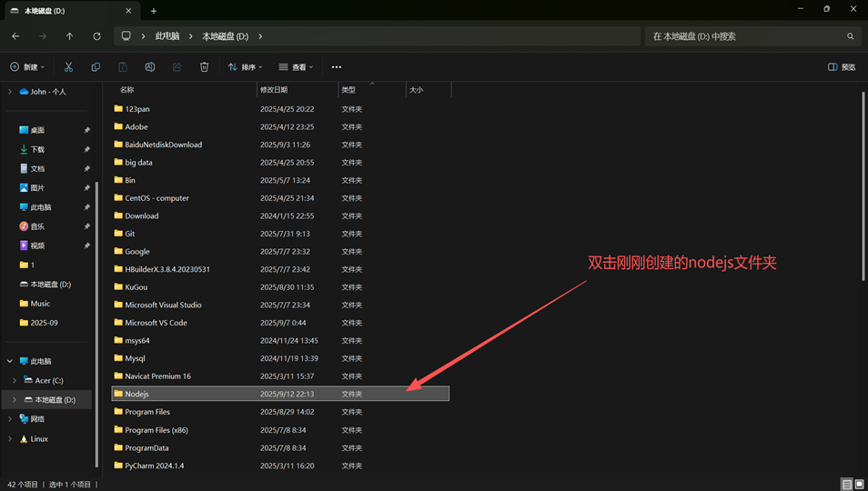868x491 pixels.
Task: Sort by the 类型 column header
Action: pyautogui.click(x=348, y=90)
